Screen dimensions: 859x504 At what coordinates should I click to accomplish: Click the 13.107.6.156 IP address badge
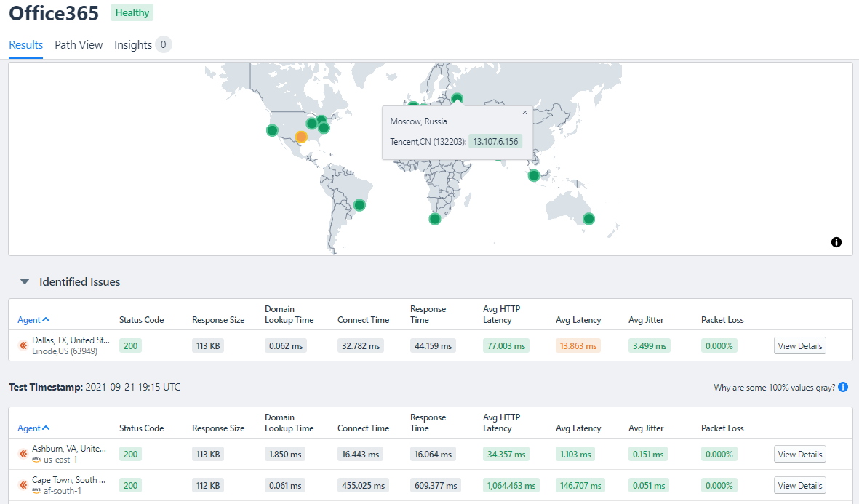click(x=495, y=141)
